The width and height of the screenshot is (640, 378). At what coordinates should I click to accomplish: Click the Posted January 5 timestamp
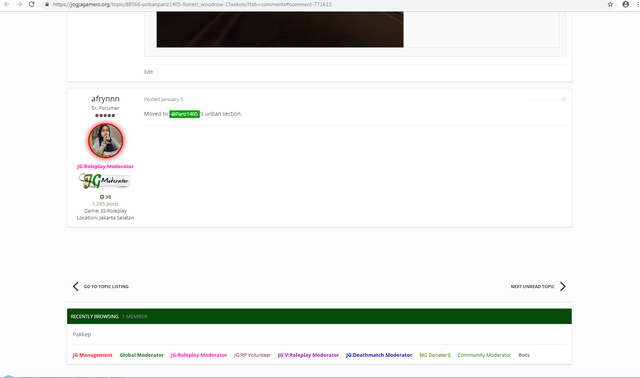(163, 99)
